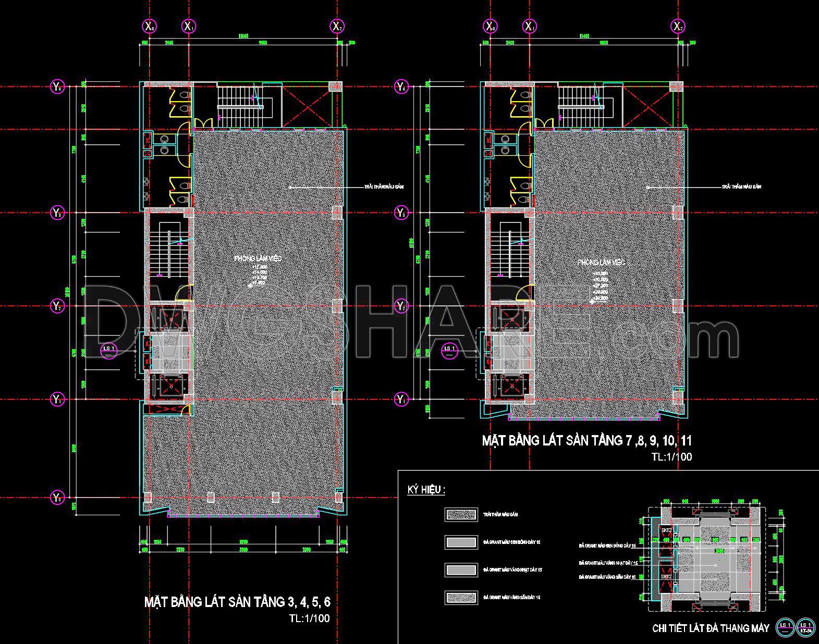Pick the VÀNG SẪM granite legend swatch
The image size is (819, 644).
pos(461,597)
